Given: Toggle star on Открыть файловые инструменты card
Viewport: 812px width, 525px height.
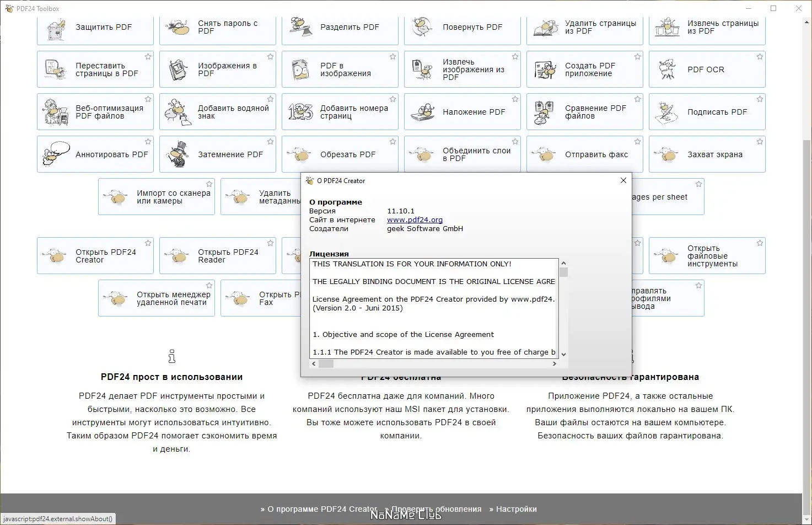Looking at the screenshot, I should (x=760, y=243).
